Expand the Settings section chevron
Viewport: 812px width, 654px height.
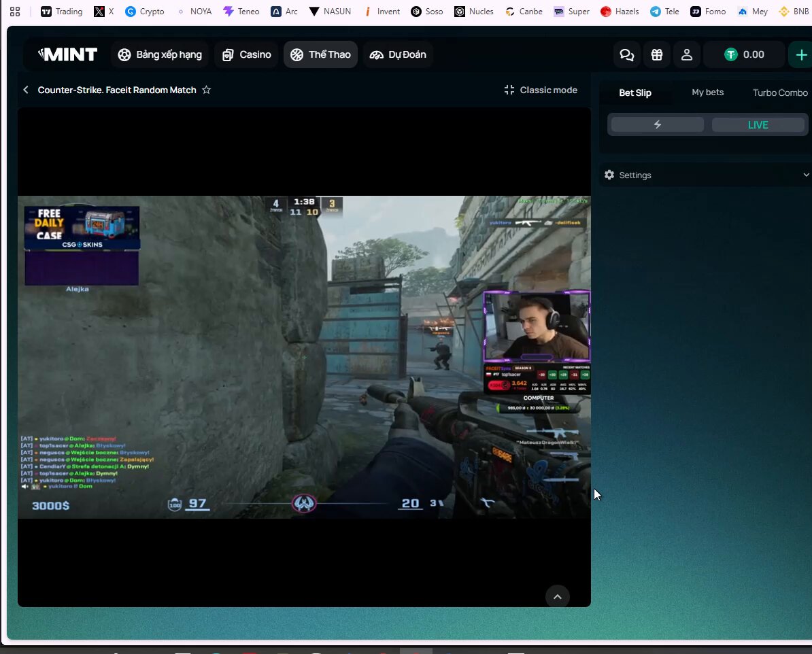coord(806,175)
